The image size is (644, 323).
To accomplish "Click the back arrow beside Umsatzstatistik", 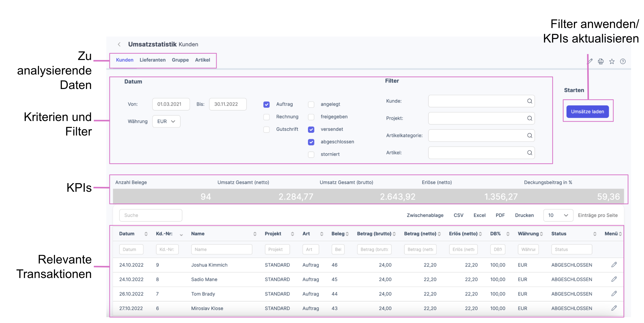I will [119, 44].
